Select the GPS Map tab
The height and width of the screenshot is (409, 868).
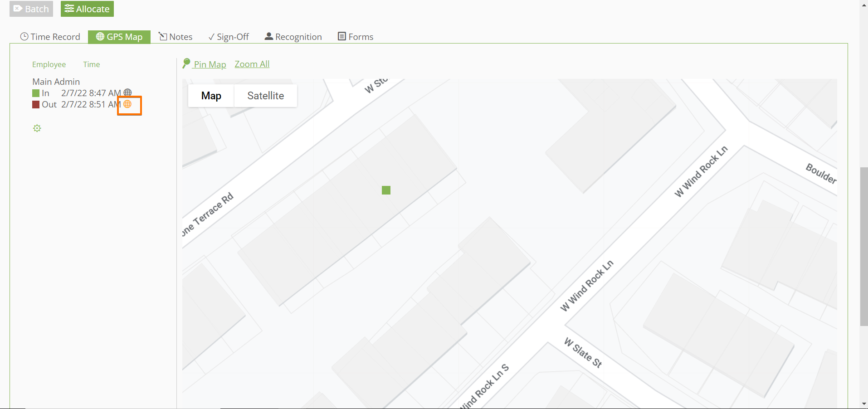[119, 37]
